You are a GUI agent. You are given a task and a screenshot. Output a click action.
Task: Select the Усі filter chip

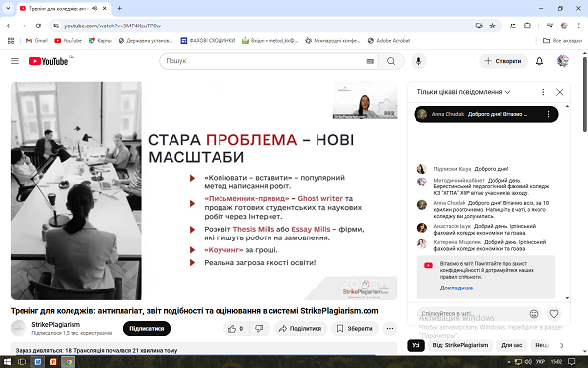pos(416,345)
